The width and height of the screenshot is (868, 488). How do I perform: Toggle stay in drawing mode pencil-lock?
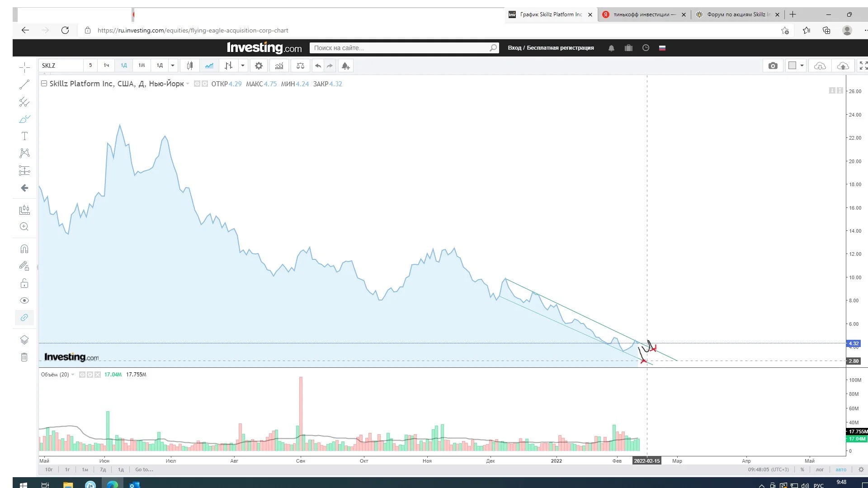[x=24, y=266]
